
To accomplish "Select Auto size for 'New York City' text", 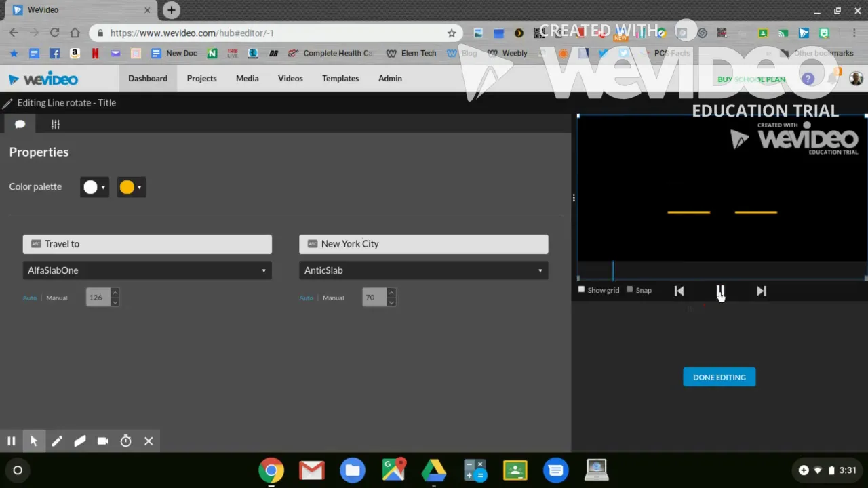I will (x=307, y=298).
